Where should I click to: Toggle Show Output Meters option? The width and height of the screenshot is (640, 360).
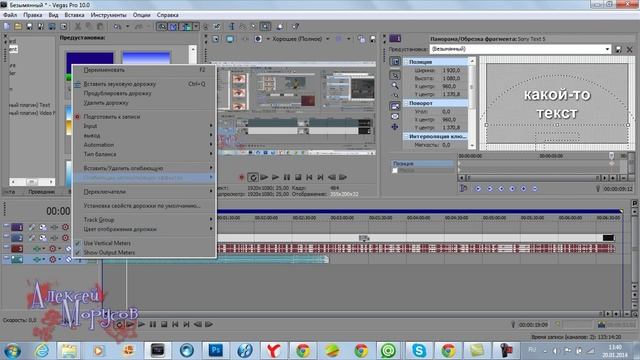coord(109,253)
